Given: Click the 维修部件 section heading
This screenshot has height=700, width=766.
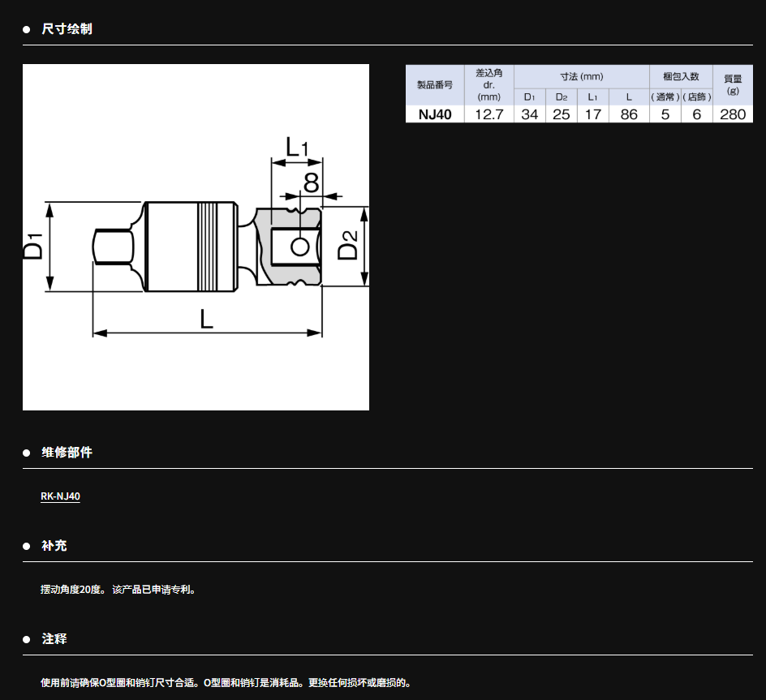Looking at the screenshot, I should pos(67,453).
